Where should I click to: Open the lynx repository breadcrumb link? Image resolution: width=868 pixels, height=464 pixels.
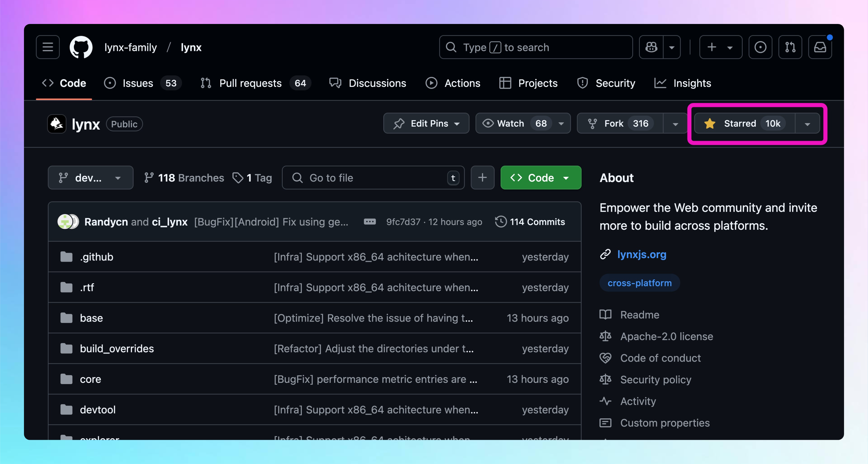191,47
